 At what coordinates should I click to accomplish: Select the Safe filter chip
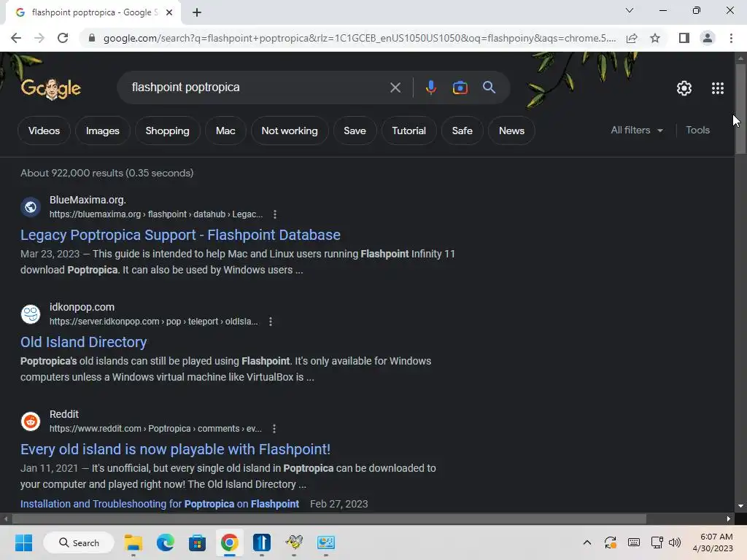pos(462,131)
